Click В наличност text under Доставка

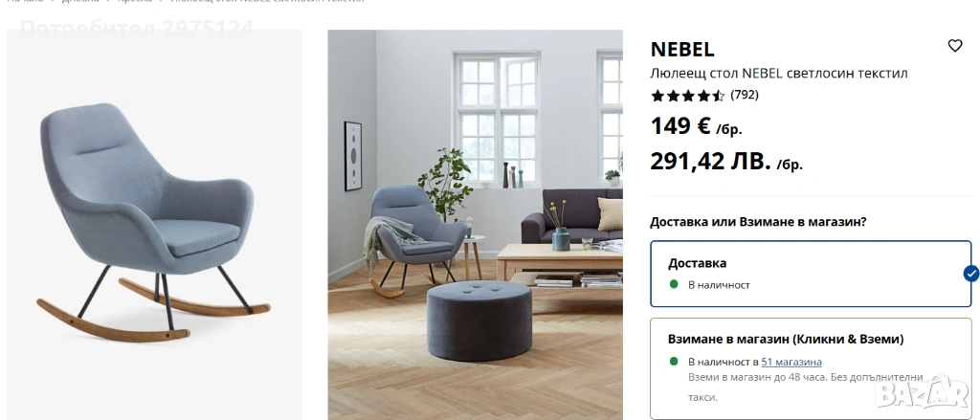pos(719,285)
